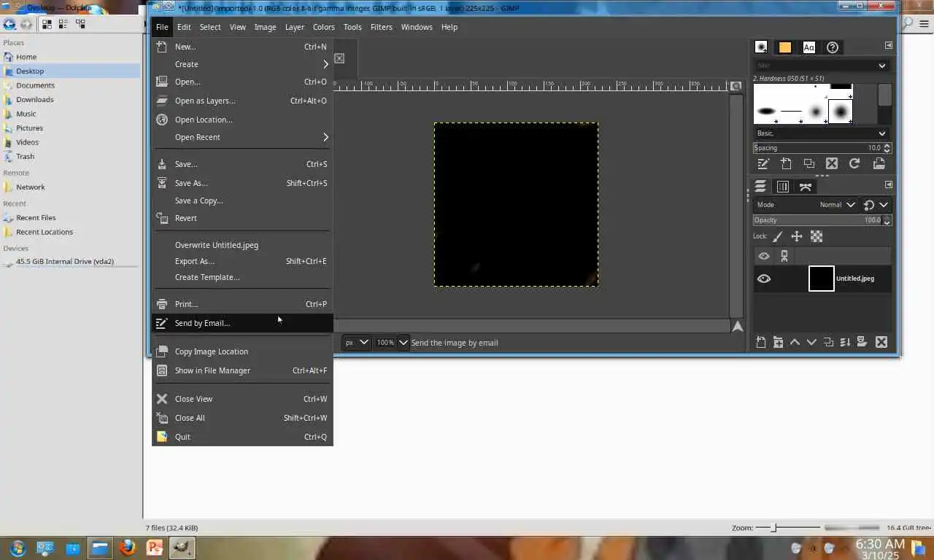Screen dimensions: 934x560
Task: Switch to the Paths tab icon
Action: click(806, 186)
